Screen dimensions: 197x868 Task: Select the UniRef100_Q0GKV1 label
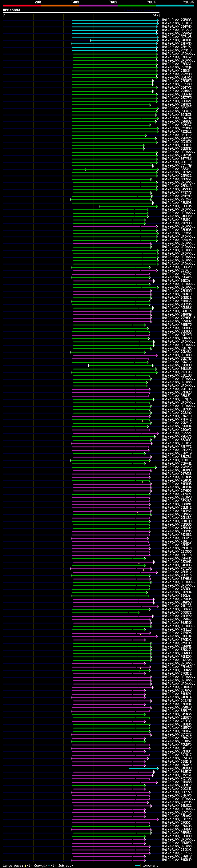tap(177, 101)
